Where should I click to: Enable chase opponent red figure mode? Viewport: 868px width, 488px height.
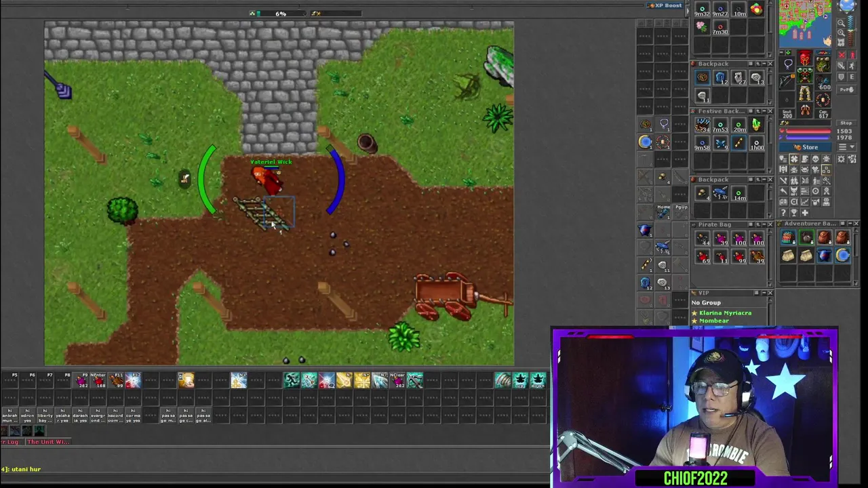tap(852, 55)
